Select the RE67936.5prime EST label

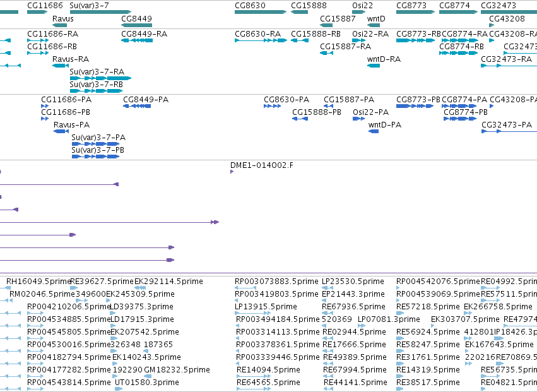tap(354, 307)
